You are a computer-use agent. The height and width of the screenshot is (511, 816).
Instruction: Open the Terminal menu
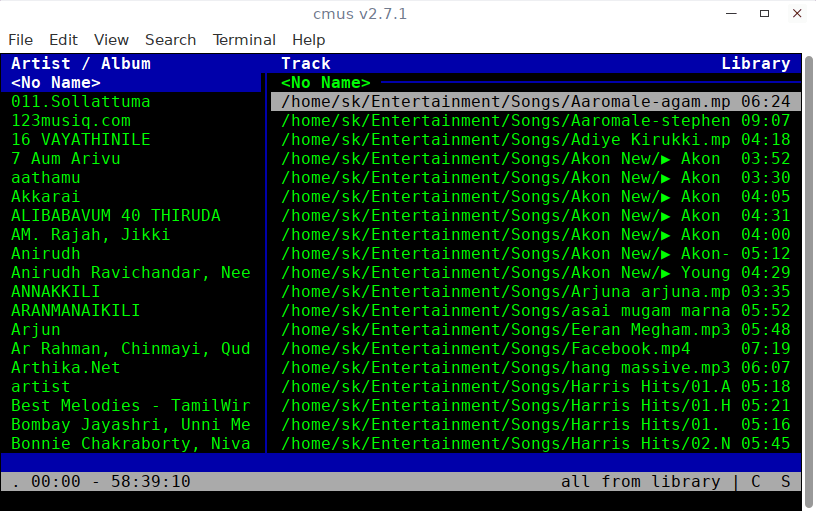[x=244, y=40]
